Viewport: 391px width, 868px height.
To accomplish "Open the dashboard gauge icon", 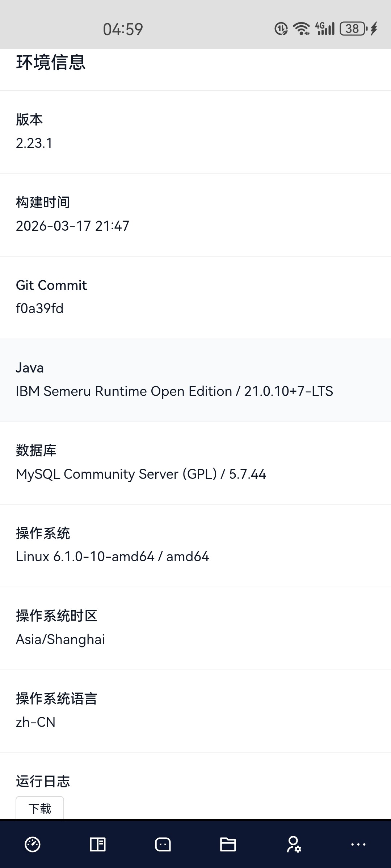I will pos(33,844).
